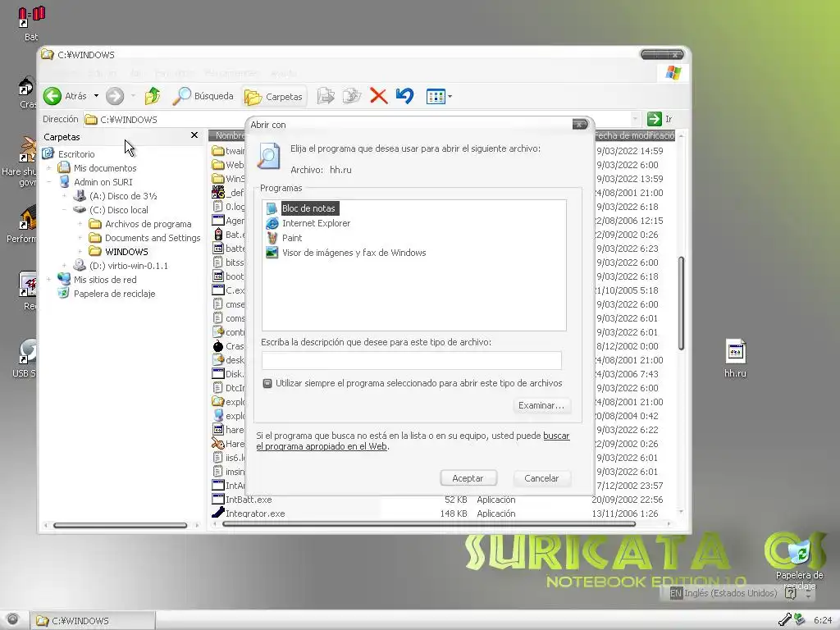Expand the Mis sitios de red node
This screenshot has height=630, width=840.
tap(48, 280)
